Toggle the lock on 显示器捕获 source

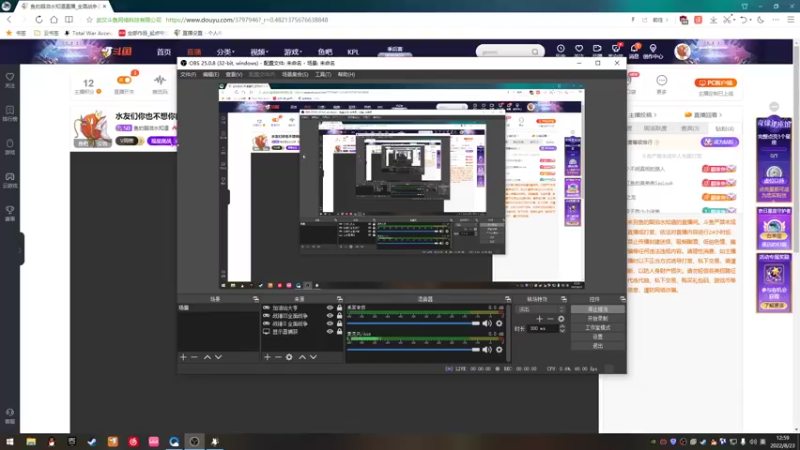(339, 332)
